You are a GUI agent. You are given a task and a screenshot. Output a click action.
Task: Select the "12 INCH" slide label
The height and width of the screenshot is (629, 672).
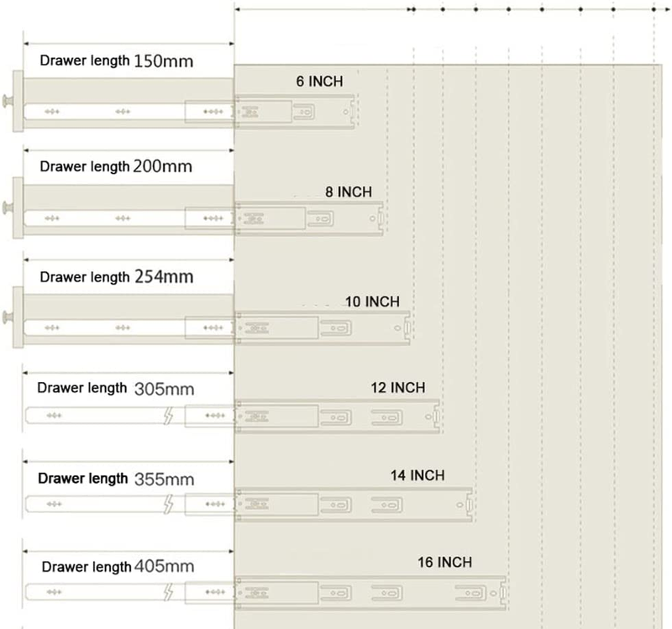[398, 388]
